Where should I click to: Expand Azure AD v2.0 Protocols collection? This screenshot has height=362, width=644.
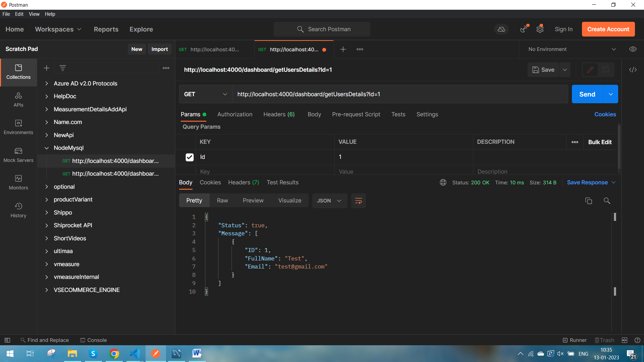tap(47, 83)
